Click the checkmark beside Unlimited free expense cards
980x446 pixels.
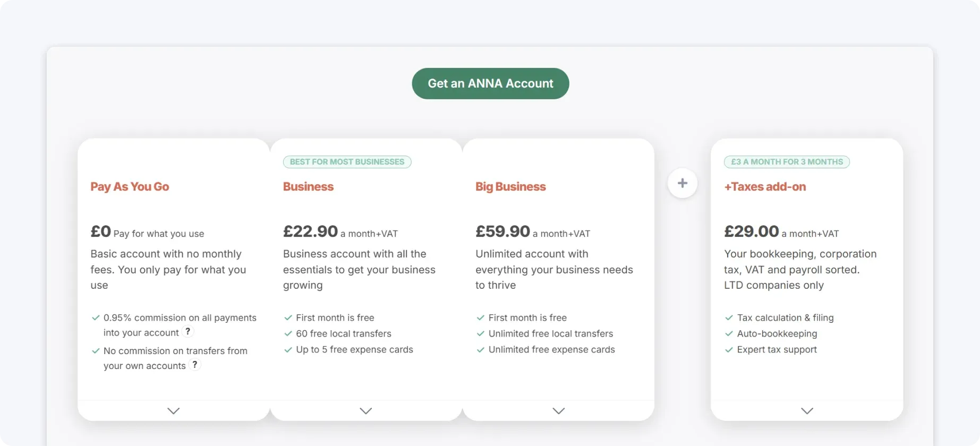pos(480,349)
